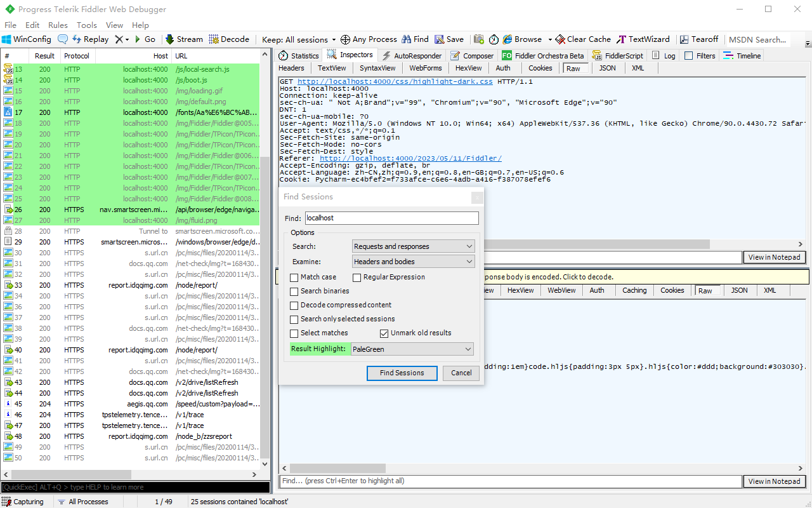The image size is (812, 508).
Task: Open the Find toolbar button
Action: [415, 39]
